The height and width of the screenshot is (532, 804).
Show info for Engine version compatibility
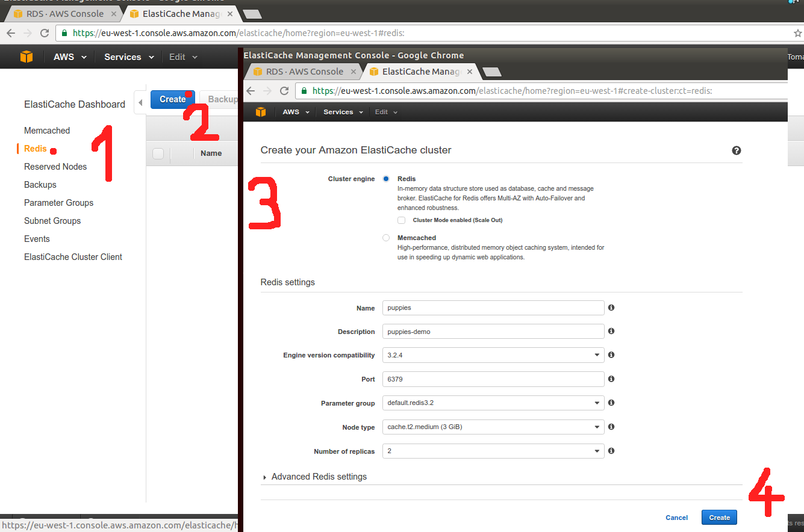pos(611,355)
